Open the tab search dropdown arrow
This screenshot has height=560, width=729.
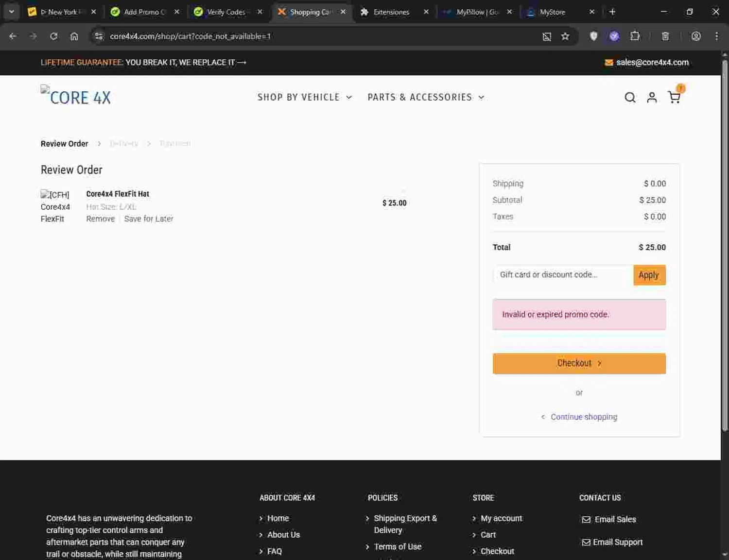point(11,12)
